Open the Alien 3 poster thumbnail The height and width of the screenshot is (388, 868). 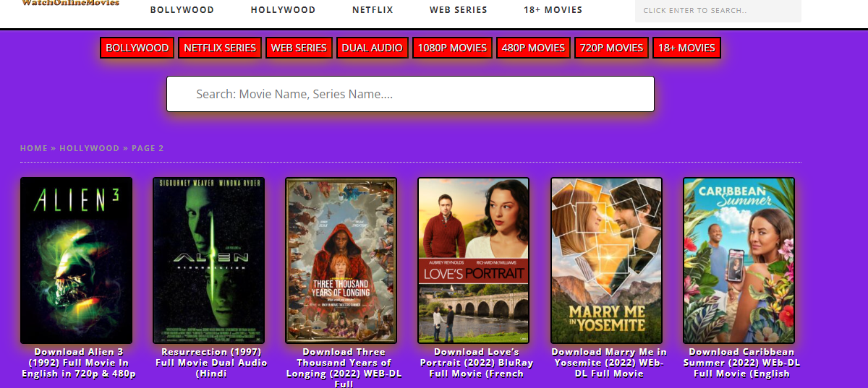[76, 260]
